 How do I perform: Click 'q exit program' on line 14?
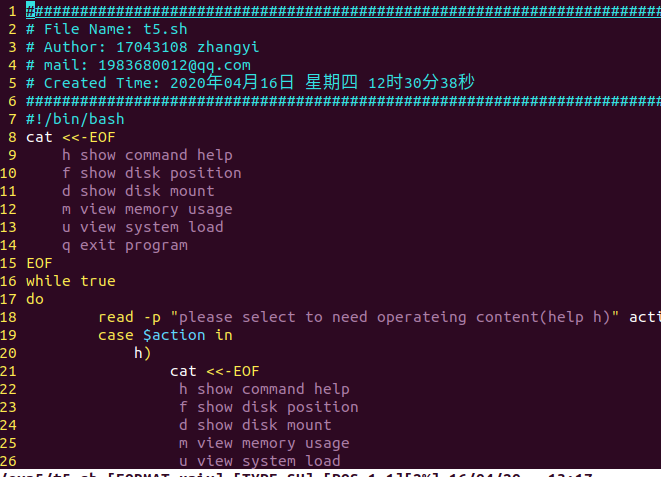[x=124, y=245]
